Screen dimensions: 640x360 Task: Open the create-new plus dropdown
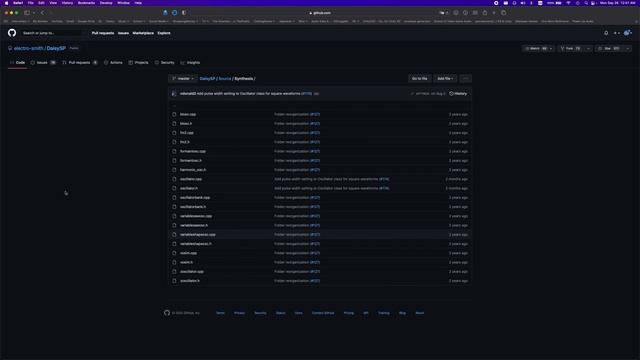(x=616, y=33)
